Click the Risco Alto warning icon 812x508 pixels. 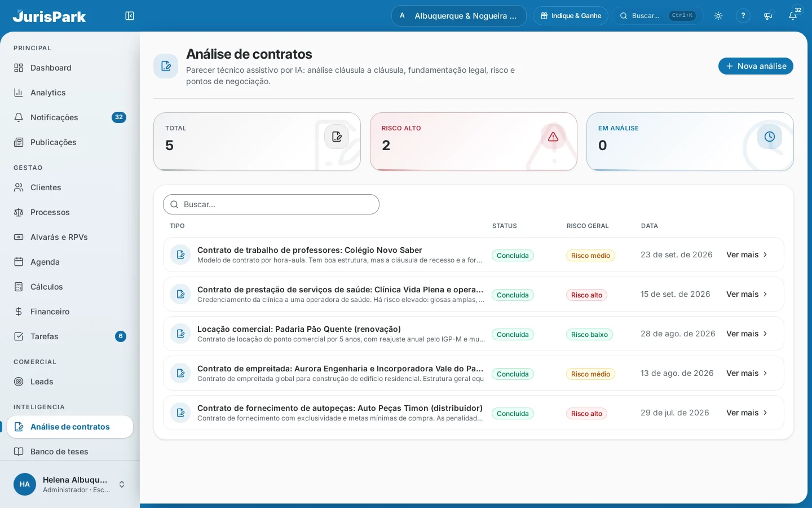coord(553,137)
